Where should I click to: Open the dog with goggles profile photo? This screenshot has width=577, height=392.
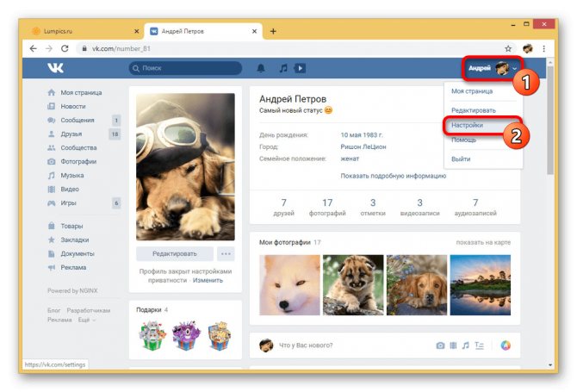tap(185, 167)
